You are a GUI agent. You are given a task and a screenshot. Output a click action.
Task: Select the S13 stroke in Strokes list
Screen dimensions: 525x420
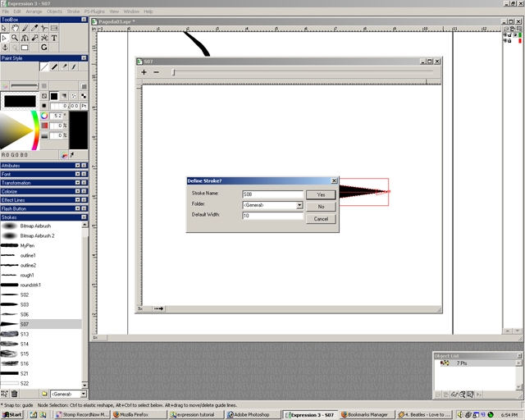click(40, 334)
